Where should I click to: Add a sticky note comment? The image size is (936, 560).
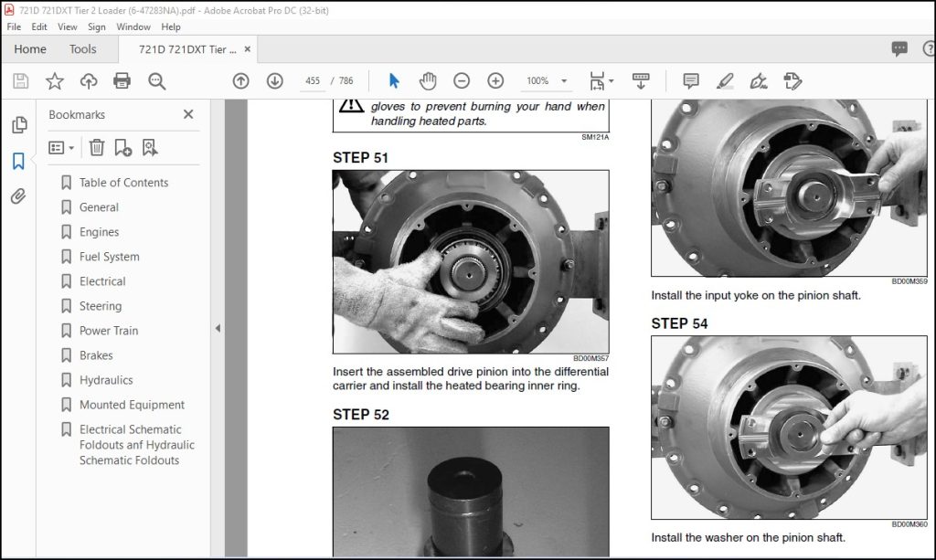[691, 80]
